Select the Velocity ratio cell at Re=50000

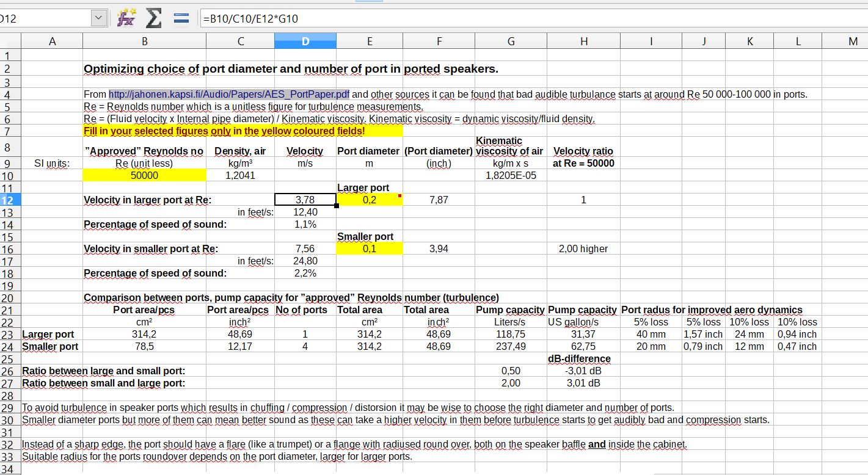click(x=584, y=200)
